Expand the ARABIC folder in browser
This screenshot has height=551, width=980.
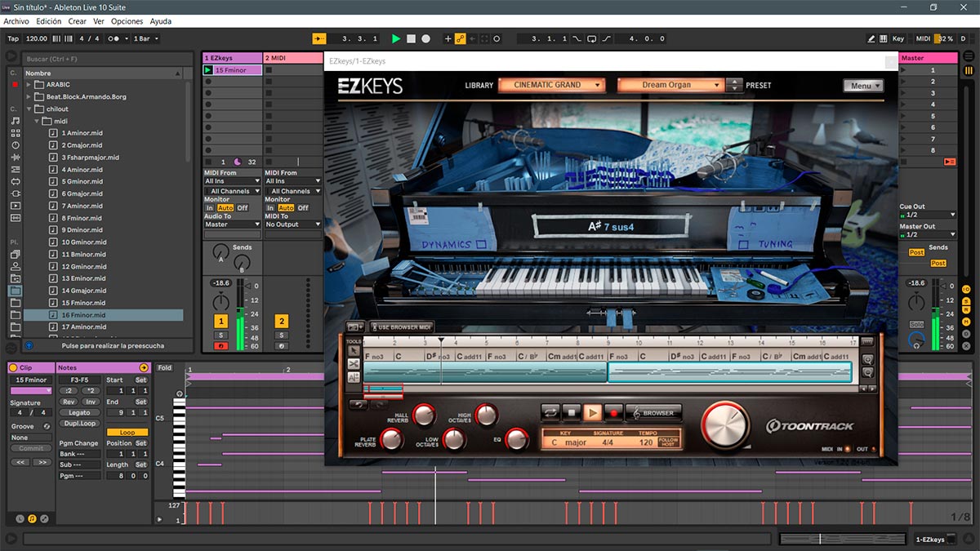(29, 85)
